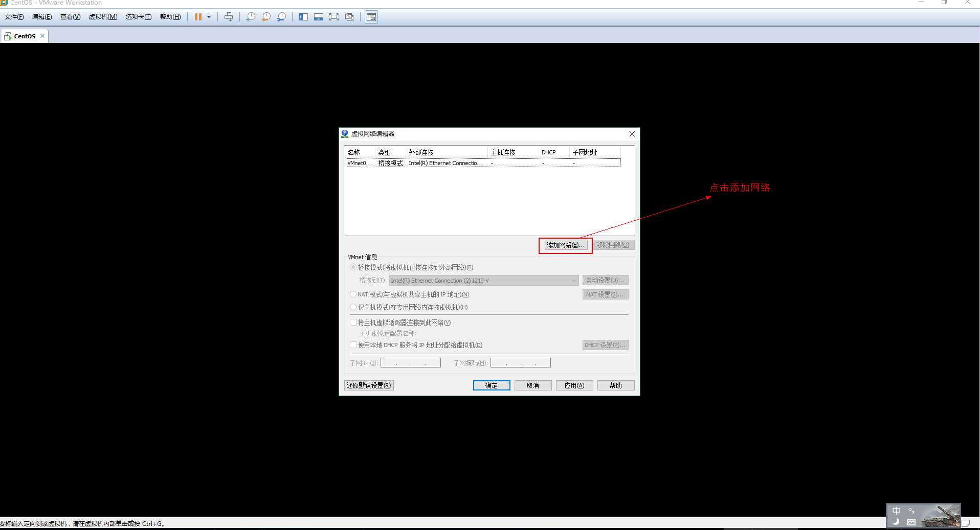Click the 添加网络(E)... button
This screenshot has height=530, width=980.
click(565, 245)
